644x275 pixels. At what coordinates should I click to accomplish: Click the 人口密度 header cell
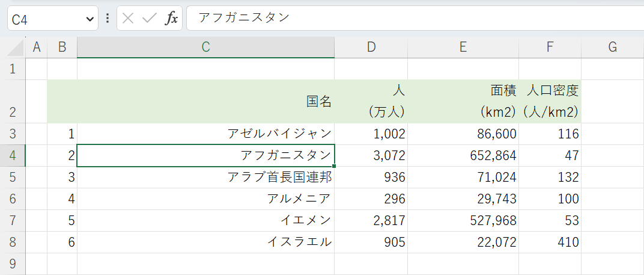point(550,101)
